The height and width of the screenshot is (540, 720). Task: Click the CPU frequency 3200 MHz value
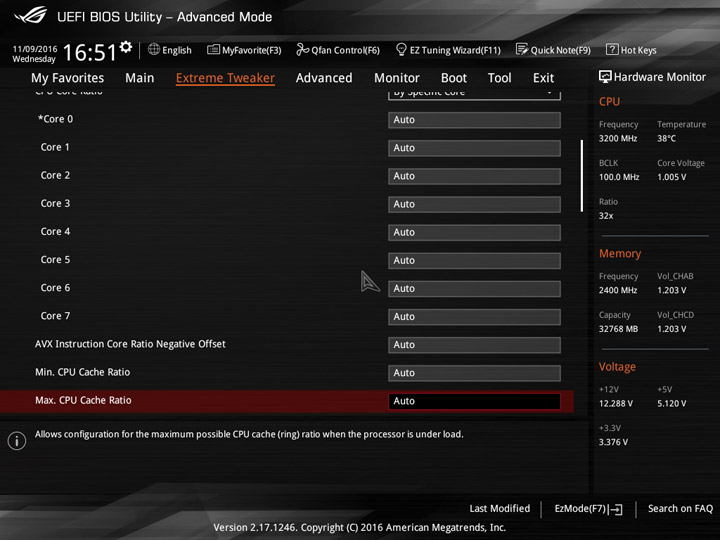point(618,138)
